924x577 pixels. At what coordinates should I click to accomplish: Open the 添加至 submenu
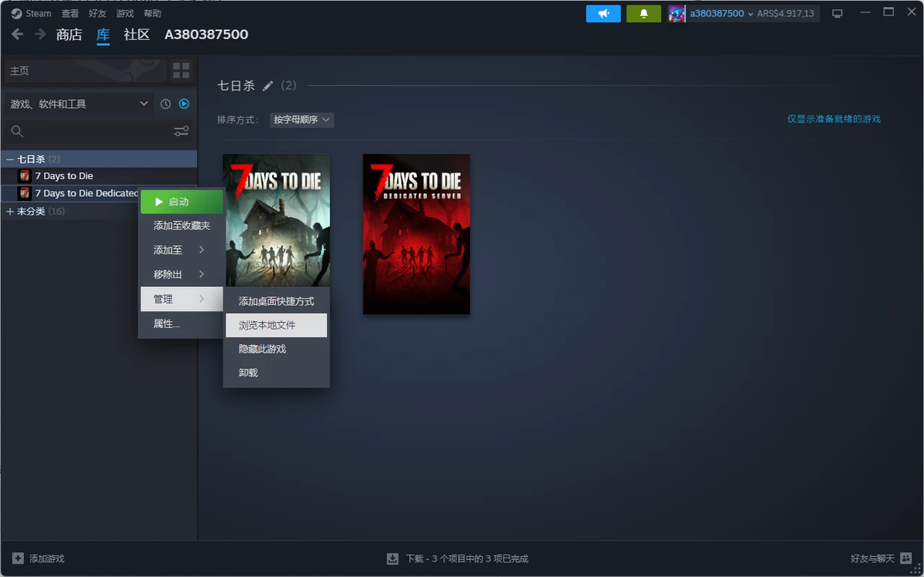pyautogui.click(x=181, y=250)
